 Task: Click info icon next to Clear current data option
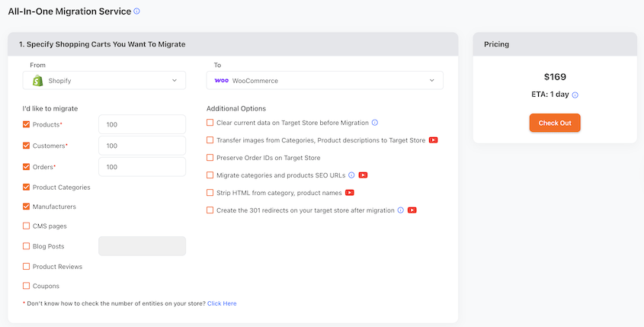point(375,123)
